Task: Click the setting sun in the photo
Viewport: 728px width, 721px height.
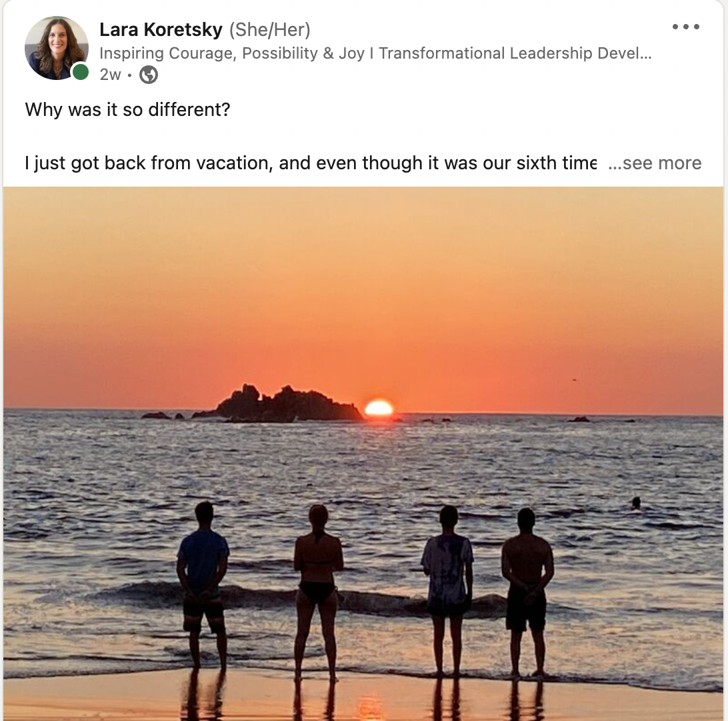Action: click(x=379, y=408)
